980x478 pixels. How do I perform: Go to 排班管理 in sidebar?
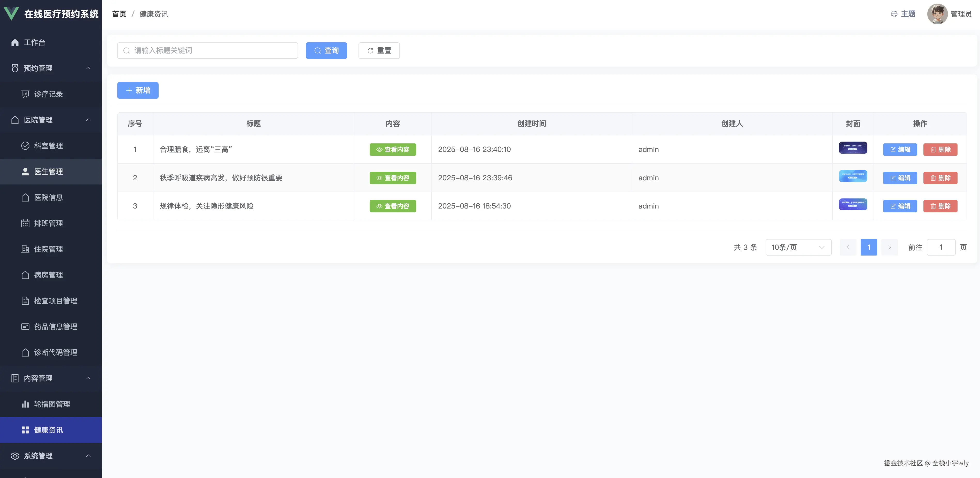click(48, 223)
